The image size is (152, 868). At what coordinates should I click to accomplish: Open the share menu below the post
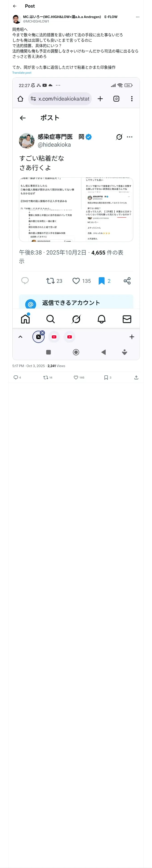coord(136,377)
